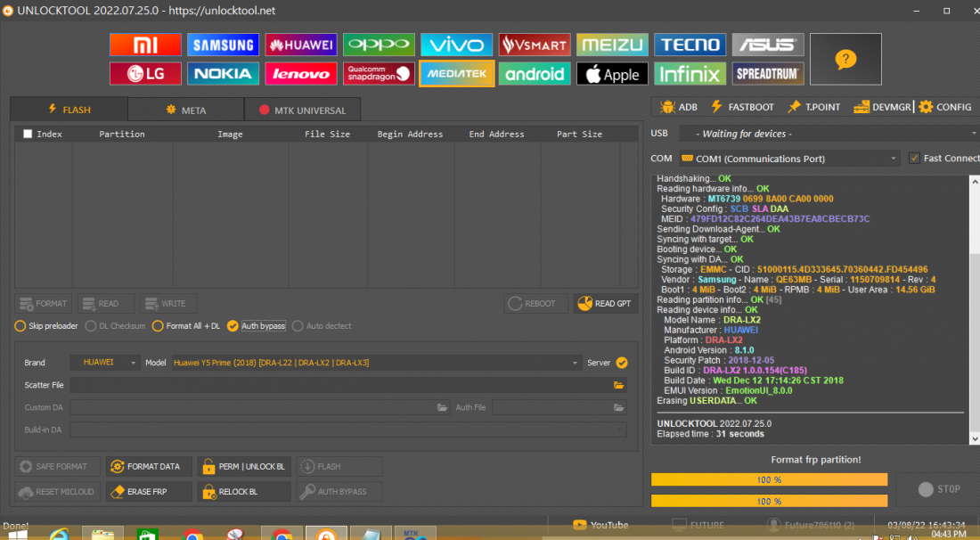Click the Partition column header
Screen dimensions: 980x540
[122, 134]
